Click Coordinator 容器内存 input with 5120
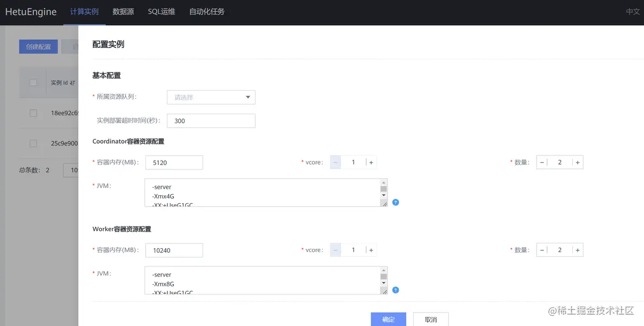Screen dimensions: 644x326 [x=174, y=162]
